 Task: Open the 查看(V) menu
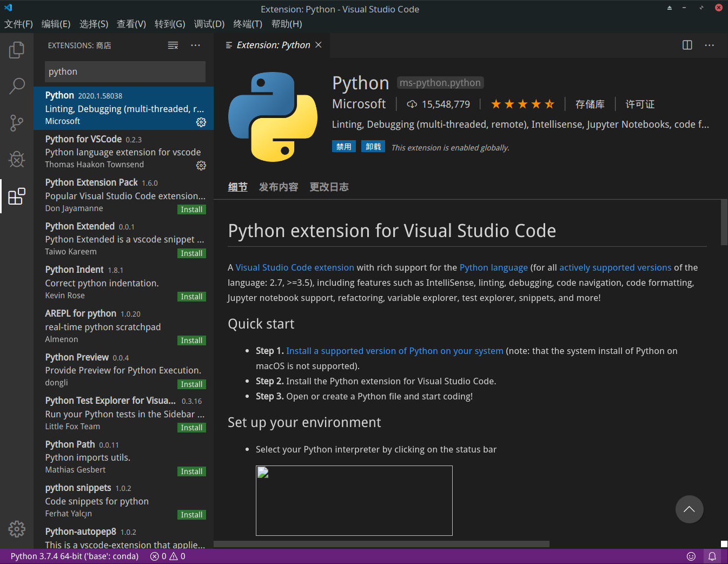131,24
